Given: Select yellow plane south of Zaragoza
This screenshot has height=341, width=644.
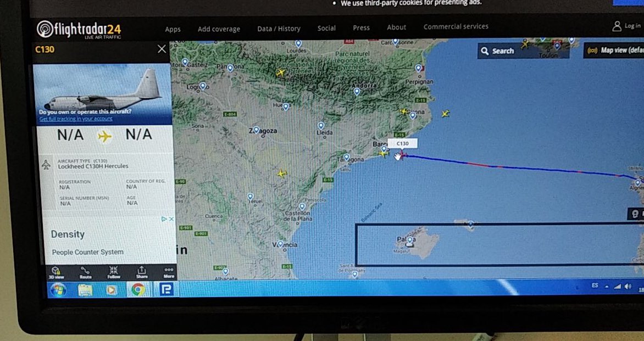Looking at the screenshot, I should 281,174.
